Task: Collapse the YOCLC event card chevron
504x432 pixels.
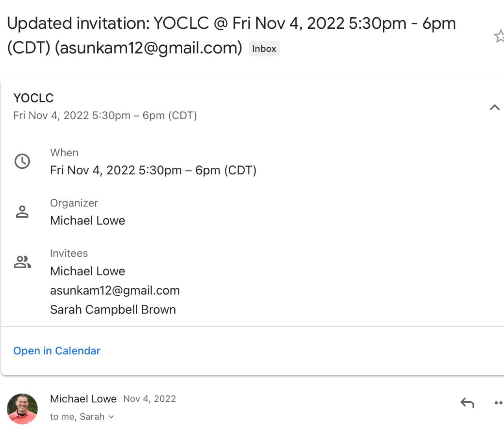Action: coord(495,107)
